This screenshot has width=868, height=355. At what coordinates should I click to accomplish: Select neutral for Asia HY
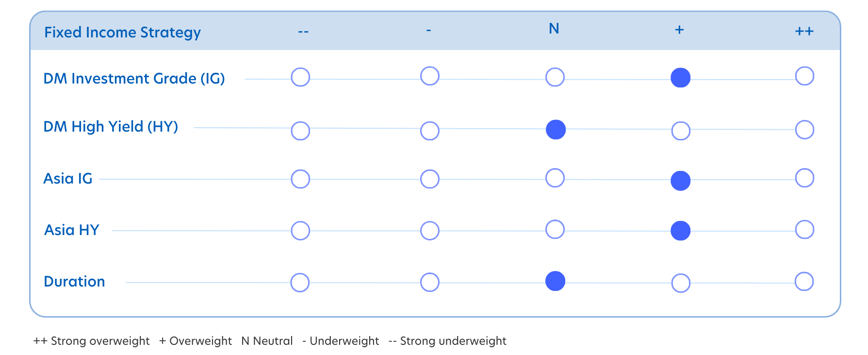[x=555, y=229]
